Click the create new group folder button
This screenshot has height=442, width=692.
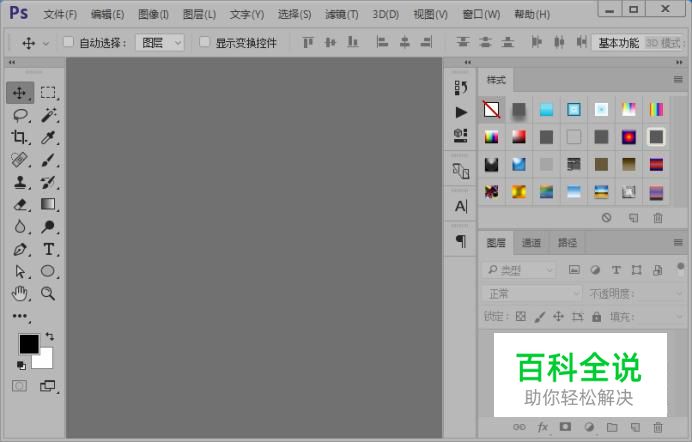[612, 427]
